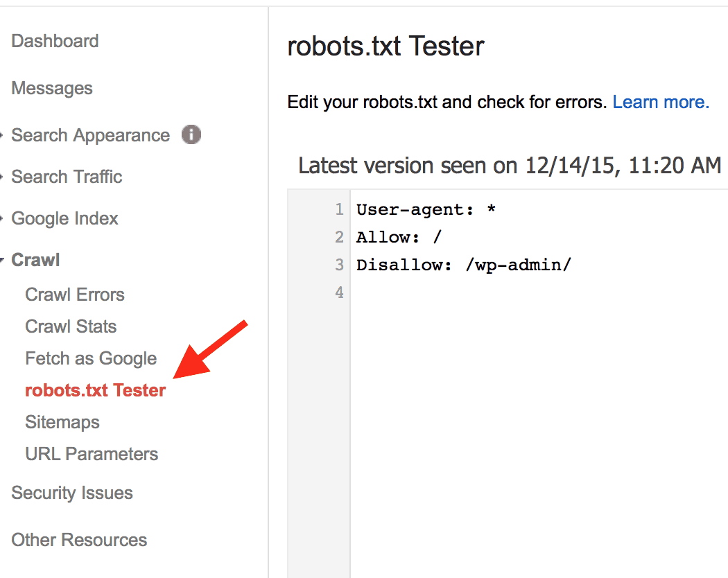
Task: Expand the Google Index section
Action: pyautogui.click(x=64, y=218)
